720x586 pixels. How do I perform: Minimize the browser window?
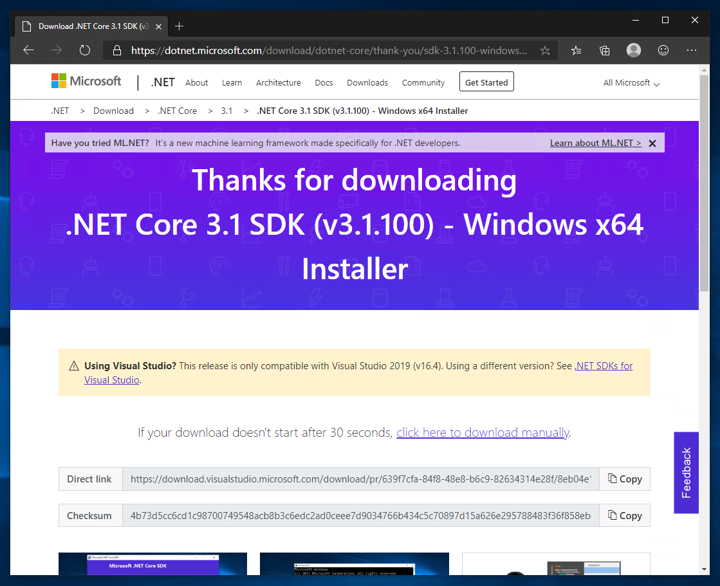click(636, 20)
